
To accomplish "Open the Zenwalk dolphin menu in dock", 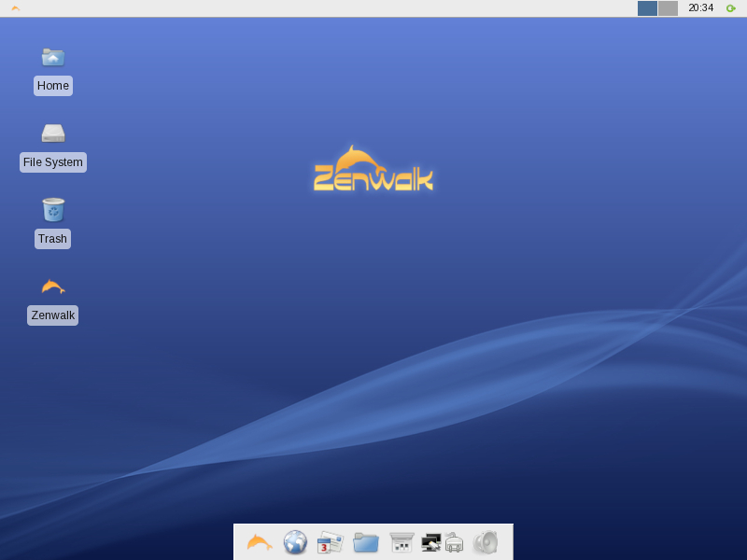I will (260, 542).
